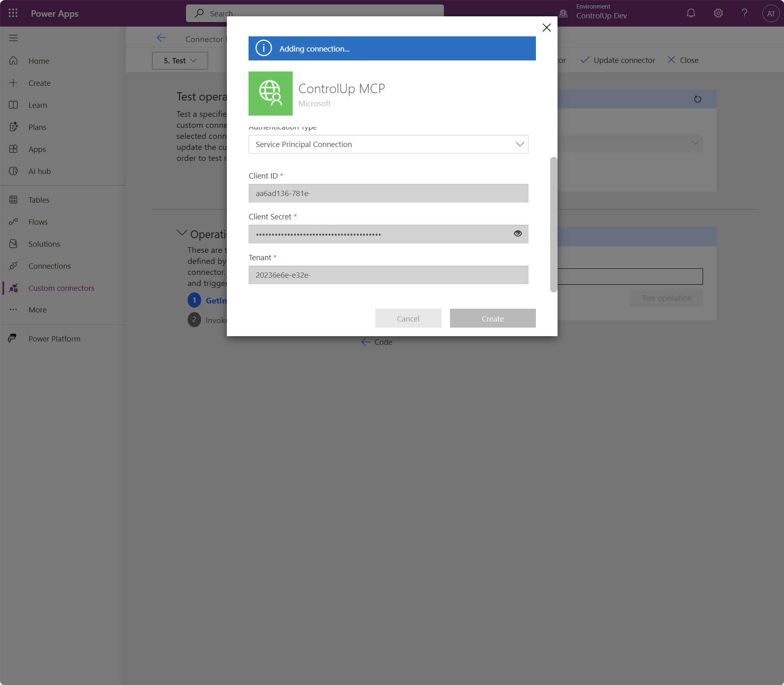Click the notifications bell icon
This screenshot has width=784, height=685.
(691, 13)
